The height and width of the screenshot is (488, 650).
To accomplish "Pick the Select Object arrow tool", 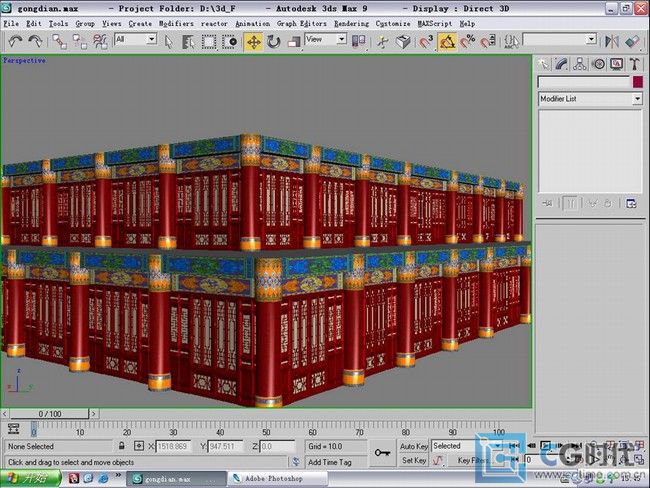I will coord(168,41).
